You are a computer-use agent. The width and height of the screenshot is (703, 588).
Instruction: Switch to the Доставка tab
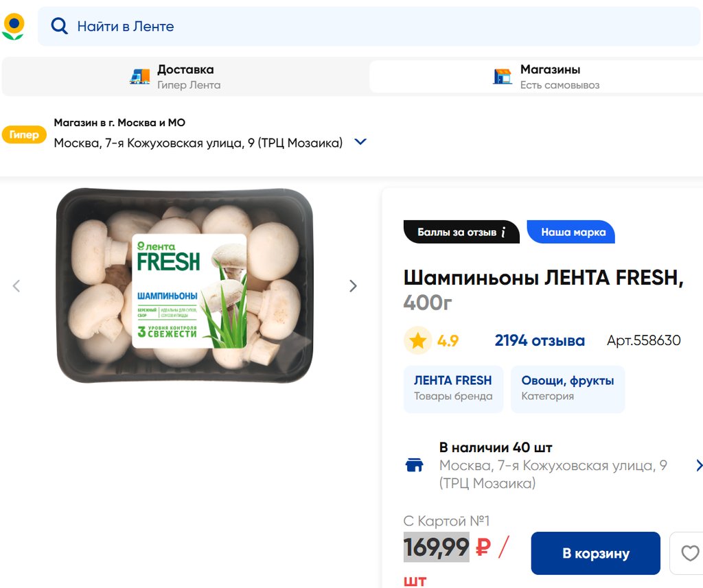tap(185, 76)
